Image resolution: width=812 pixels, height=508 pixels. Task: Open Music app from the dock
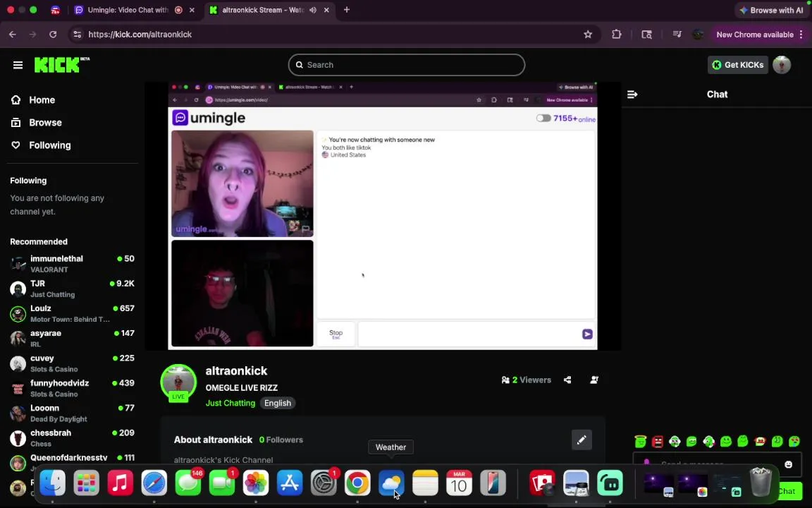(120, 483)
